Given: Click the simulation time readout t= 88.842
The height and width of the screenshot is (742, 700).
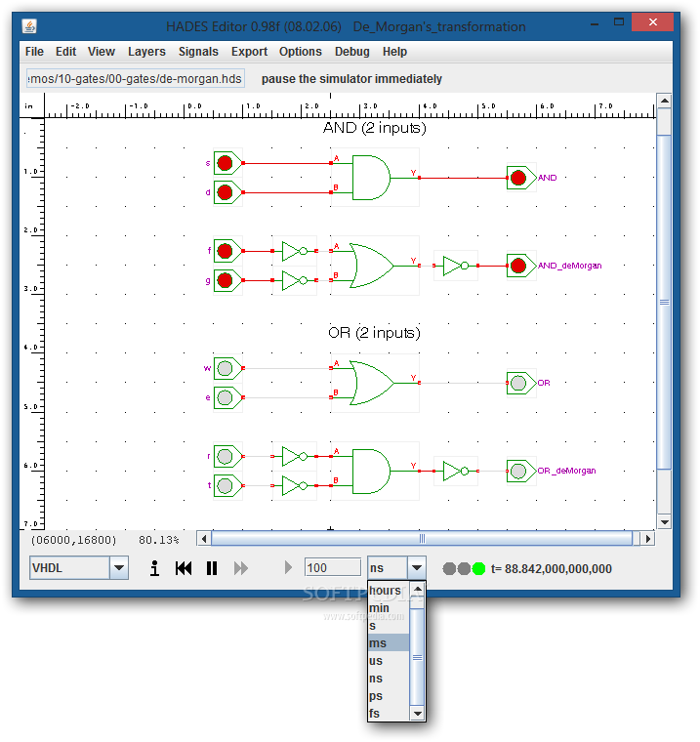Looking at the screenshot, I should (x=552, y=568).
